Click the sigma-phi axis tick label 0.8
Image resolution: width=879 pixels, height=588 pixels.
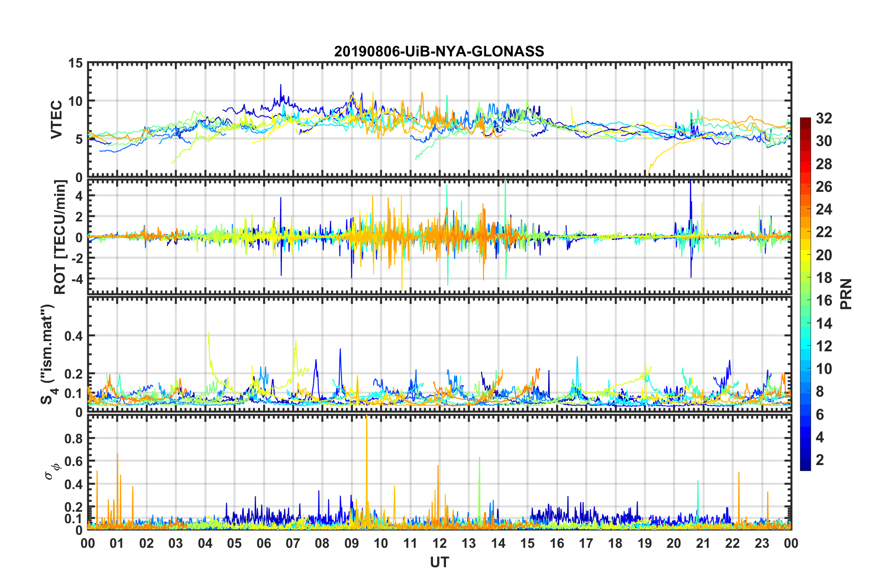[74, 438]
